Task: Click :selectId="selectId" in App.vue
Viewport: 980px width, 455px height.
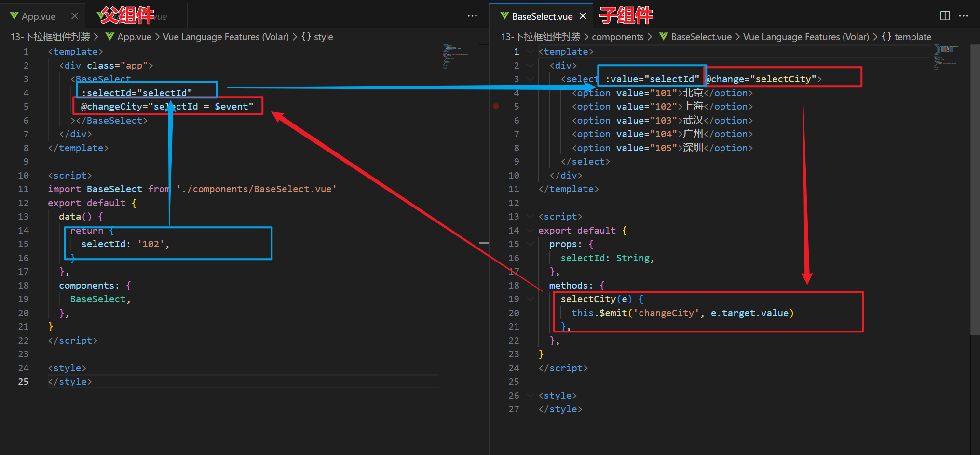Action: tap(136, 93)
